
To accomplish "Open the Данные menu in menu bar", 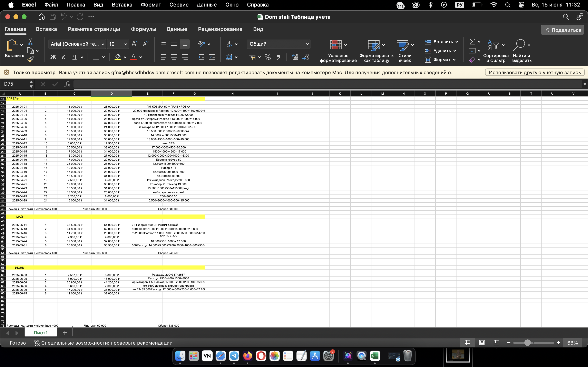I will point(207,5).
